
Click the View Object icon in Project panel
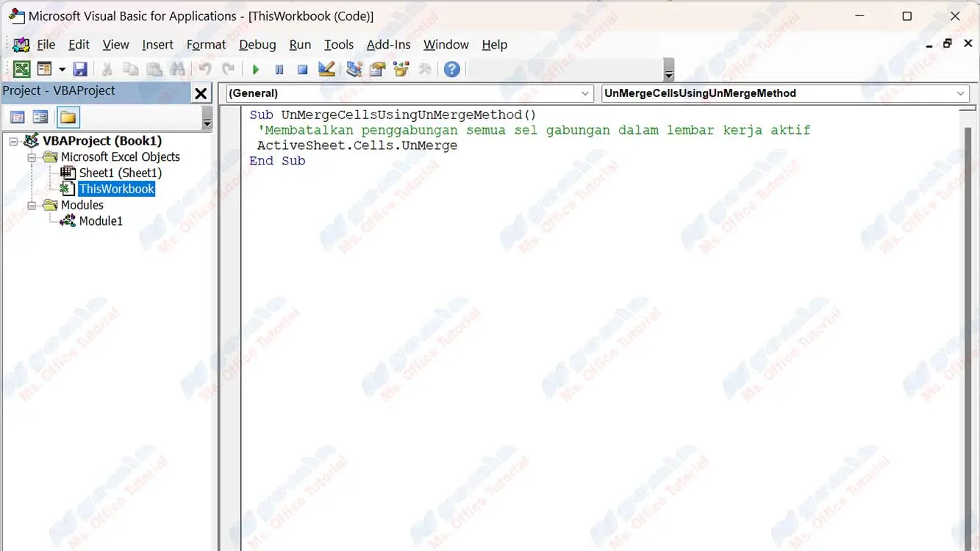point(40,118)
